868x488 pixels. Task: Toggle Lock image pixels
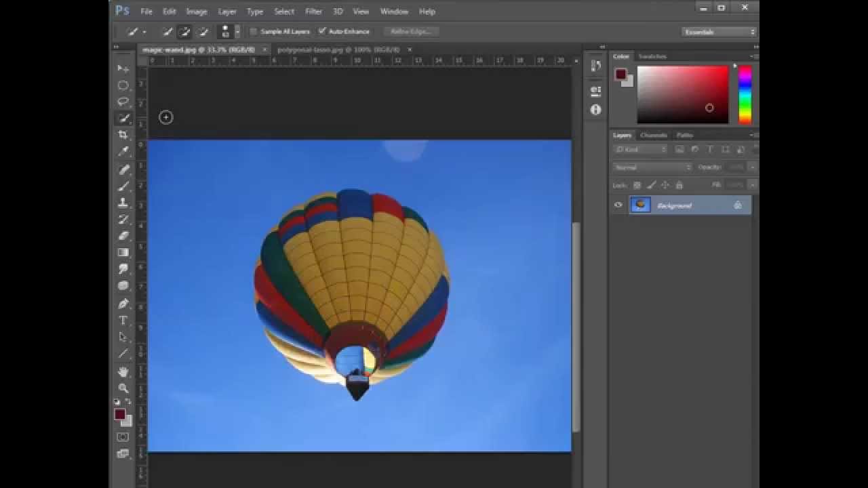[651, 185]
